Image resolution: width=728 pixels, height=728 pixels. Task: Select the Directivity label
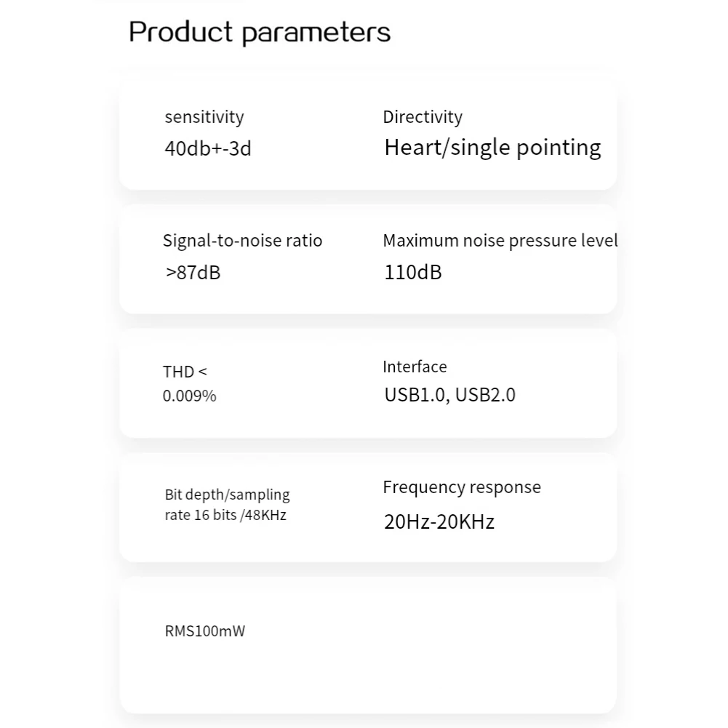coord(423,117)
